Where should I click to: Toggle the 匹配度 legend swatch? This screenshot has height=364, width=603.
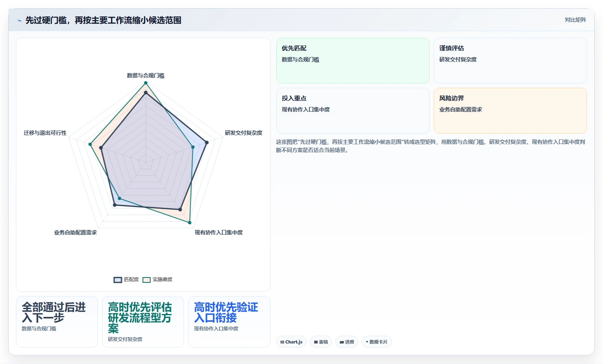pos(118,280)
